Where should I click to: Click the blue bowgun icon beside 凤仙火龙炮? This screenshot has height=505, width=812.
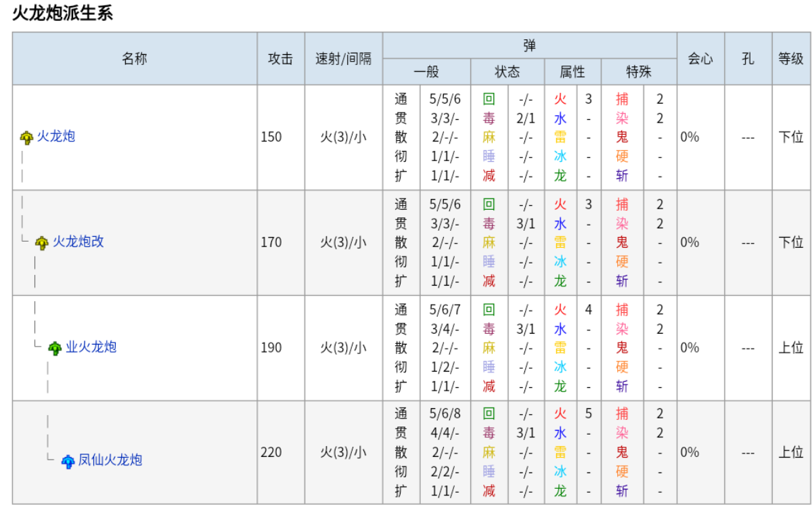[68, 461]
